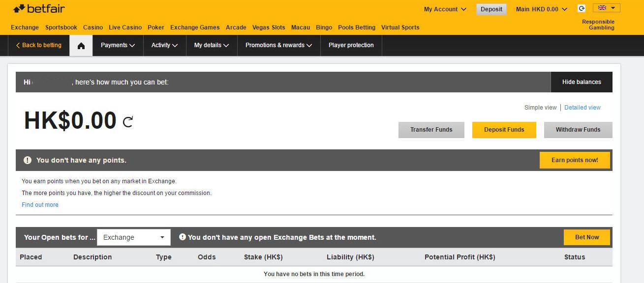Image resolution: width=644 pixels, height=283 pixels.
Task: Click the Deposit button in the header
Action: 491,9
